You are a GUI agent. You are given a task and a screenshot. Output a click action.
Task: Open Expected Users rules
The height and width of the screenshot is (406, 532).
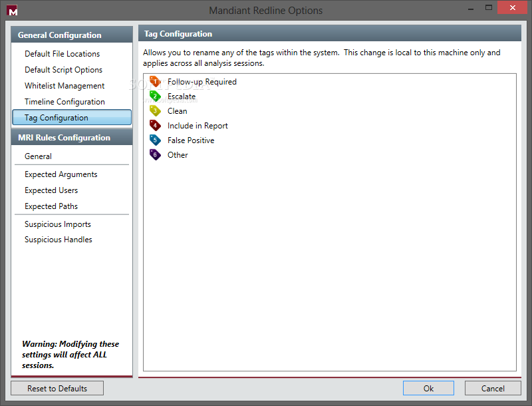coord(51,190)
